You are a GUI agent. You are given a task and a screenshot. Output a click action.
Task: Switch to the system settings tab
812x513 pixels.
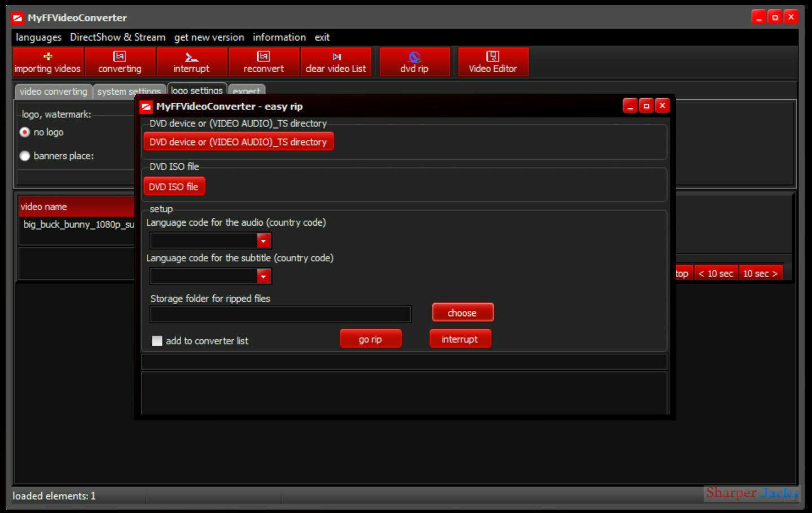pyautogui.click(x=129, y=91)
